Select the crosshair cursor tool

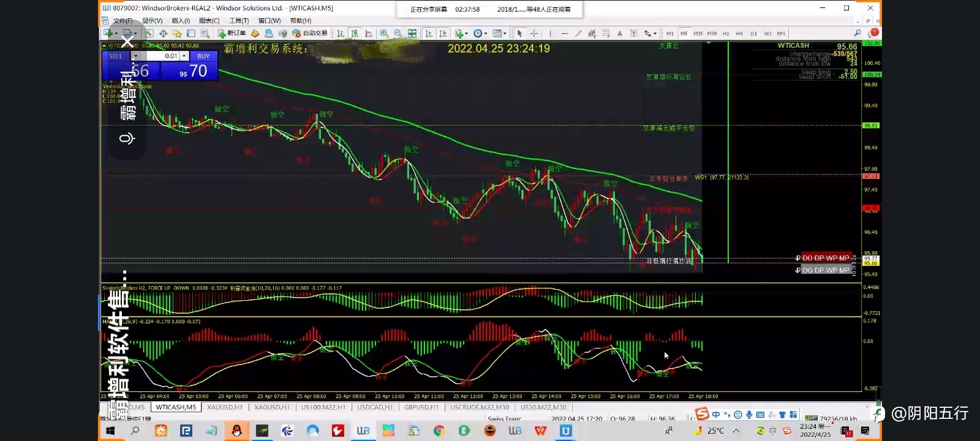pyautogui.click(x=534, y=33)
